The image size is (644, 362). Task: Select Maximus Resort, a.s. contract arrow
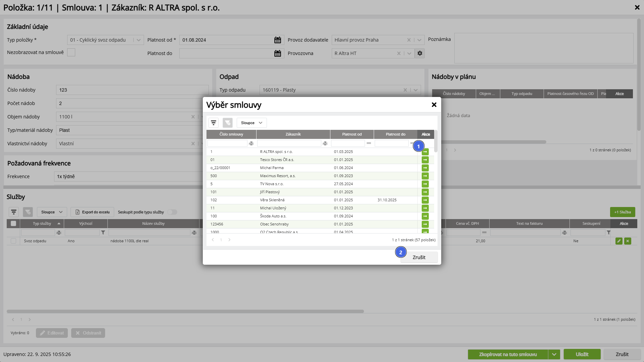425,176
